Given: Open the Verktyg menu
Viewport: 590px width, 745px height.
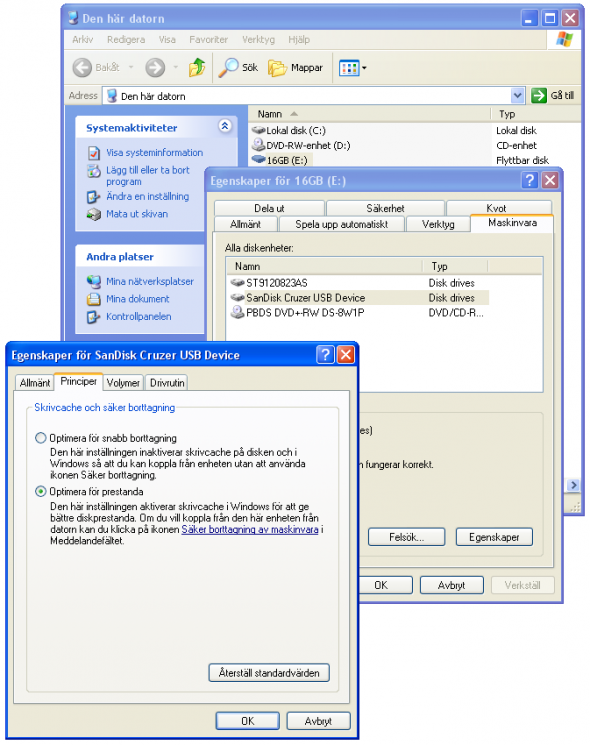Looking at the screenshot, I should [x=258, y=39].
